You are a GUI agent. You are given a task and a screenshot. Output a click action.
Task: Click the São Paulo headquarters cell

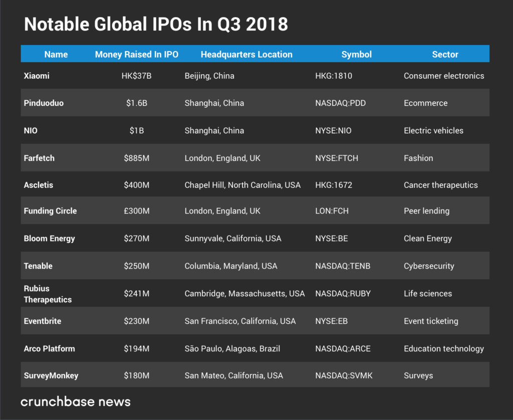(232, 348)
